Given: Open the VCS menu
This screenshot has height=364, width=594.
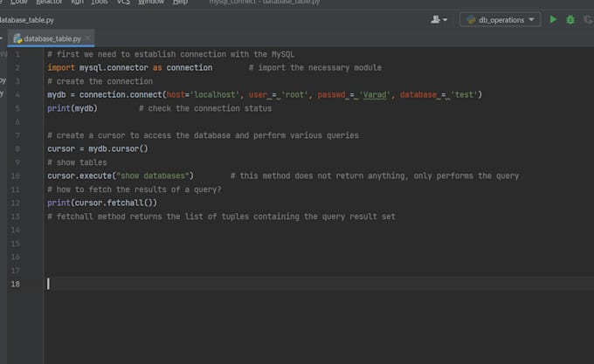Looking at the screenshot, I should click(123, 3).
